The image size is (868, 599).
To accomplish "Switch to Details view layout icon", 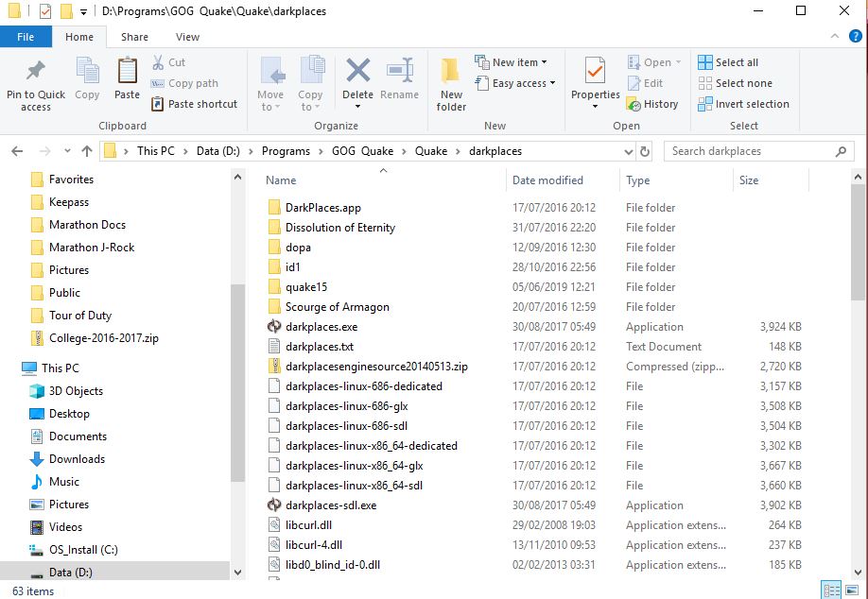I will 831,590.
